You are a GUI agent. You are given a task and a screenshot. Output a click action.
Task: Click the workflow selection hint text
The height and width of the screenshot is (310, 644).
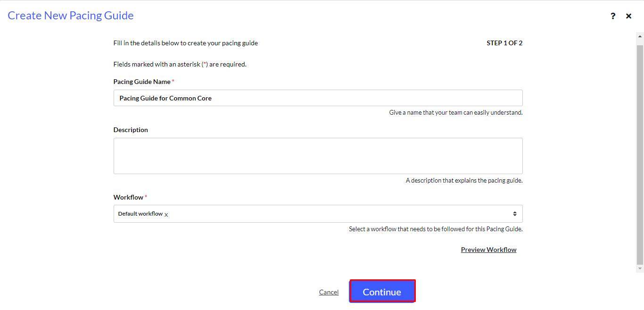(436, 229)
